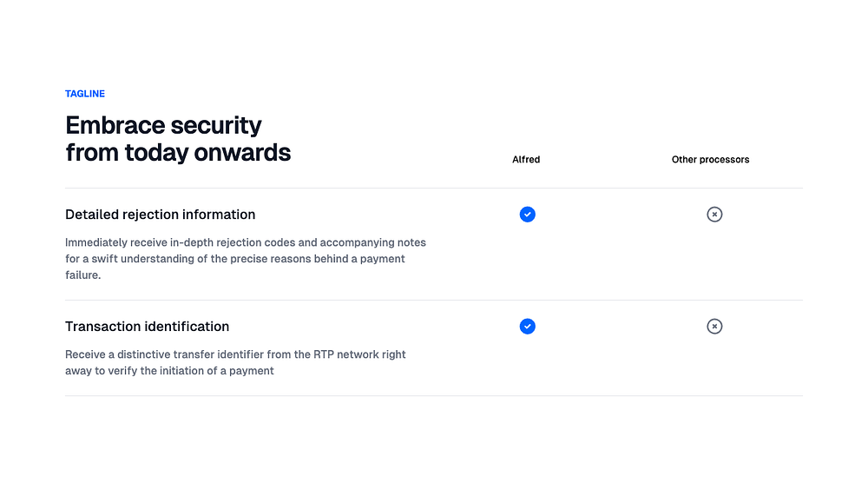Image resolution: width=868 pixels, height=483 pixels.
Task: Click the blue TAGLINE label
Action: (85, 94)
